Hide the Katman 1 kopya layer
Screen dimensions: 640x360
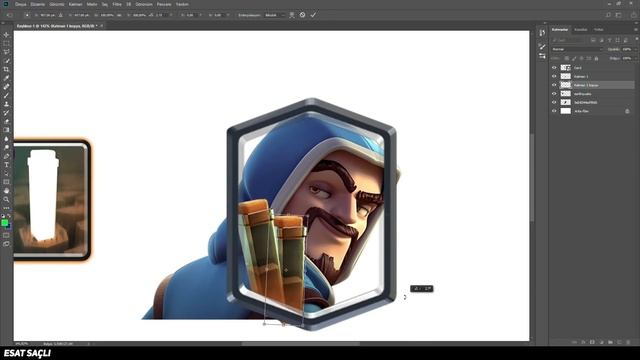tap(554, 85)
